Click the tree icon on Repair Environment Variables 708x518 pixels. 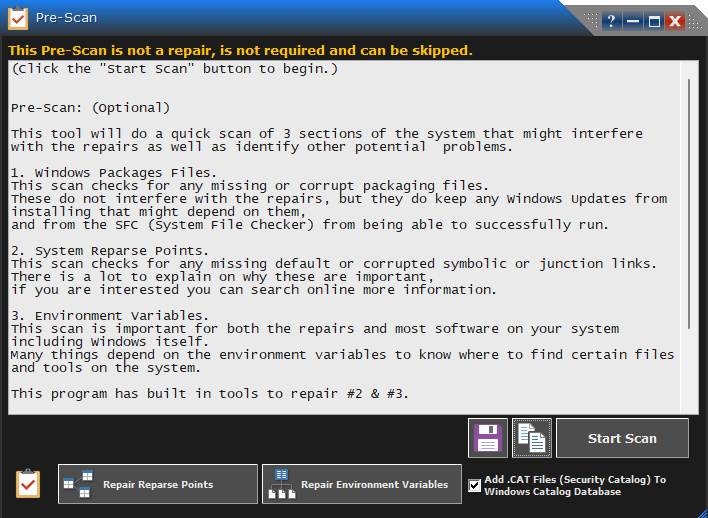[x=281, y=484]
